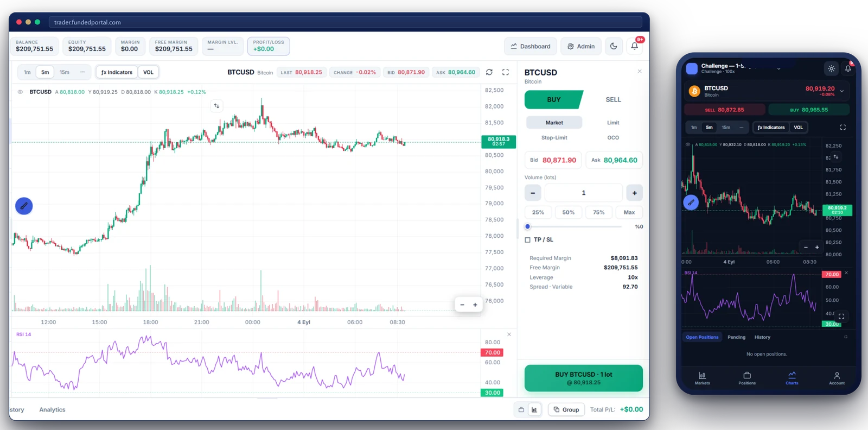Submit the BUY BTCUSD 1 lot order
Screen dimensions: 868x430
584,378
